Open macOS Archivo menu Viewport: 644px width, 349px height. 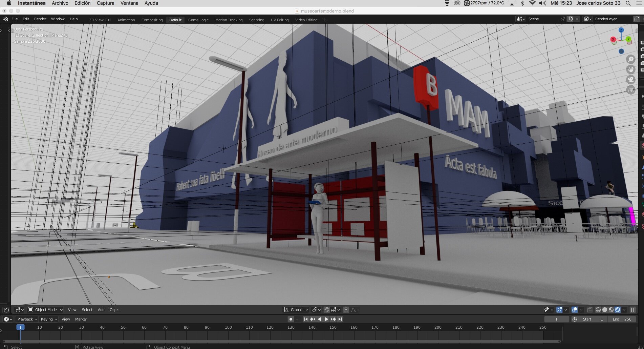tap(60, 3)
